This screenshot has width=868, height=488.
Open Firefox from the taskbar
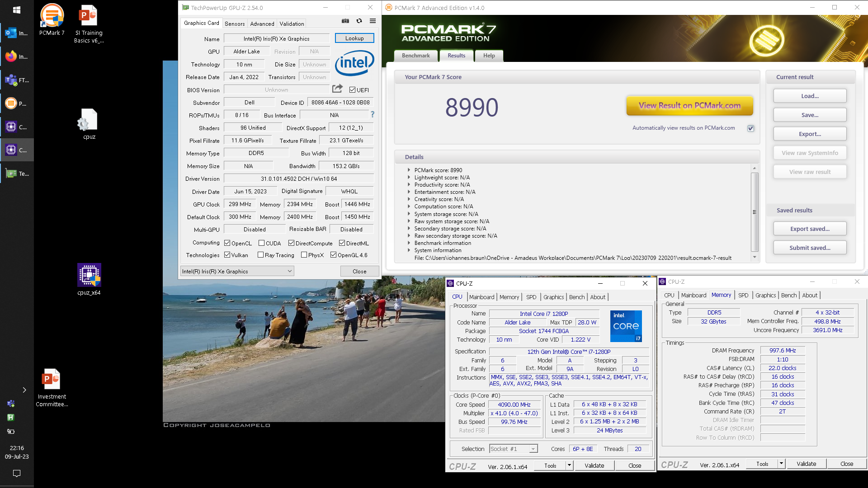pyautogui.click(x=17, y=56)
